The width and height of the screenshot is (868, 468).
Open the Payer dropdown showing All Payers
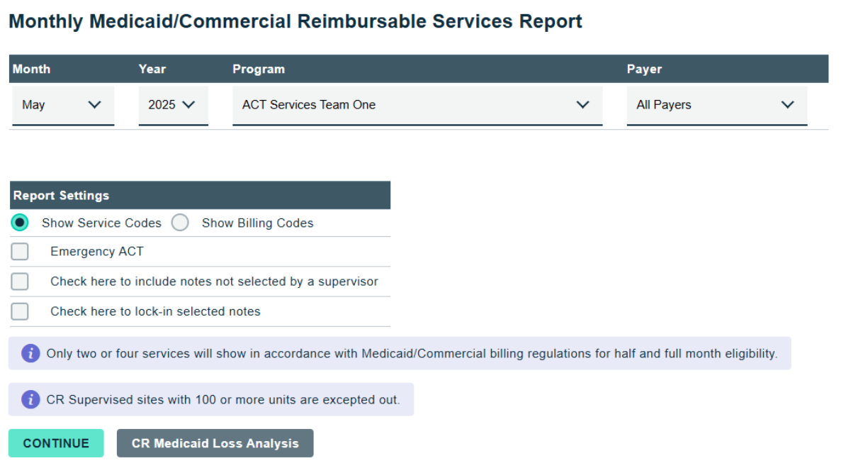pyautogui.click(x=716, y=105)
